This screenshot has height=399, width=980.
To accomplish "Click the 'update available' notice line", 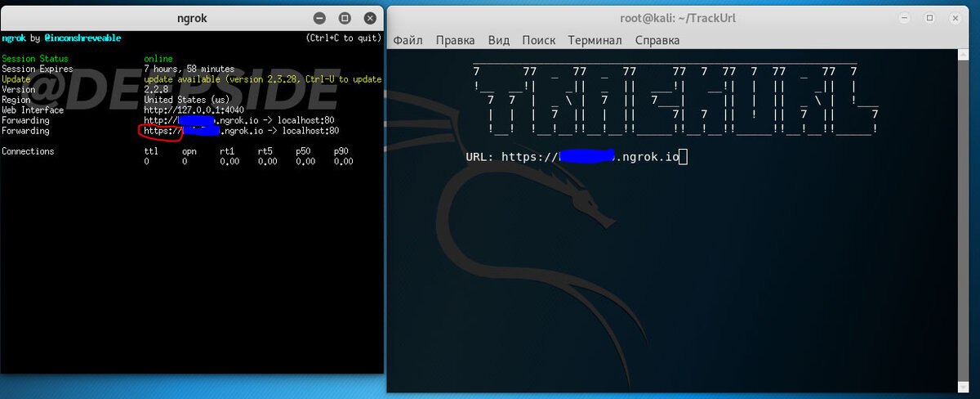I will point(263,79).
